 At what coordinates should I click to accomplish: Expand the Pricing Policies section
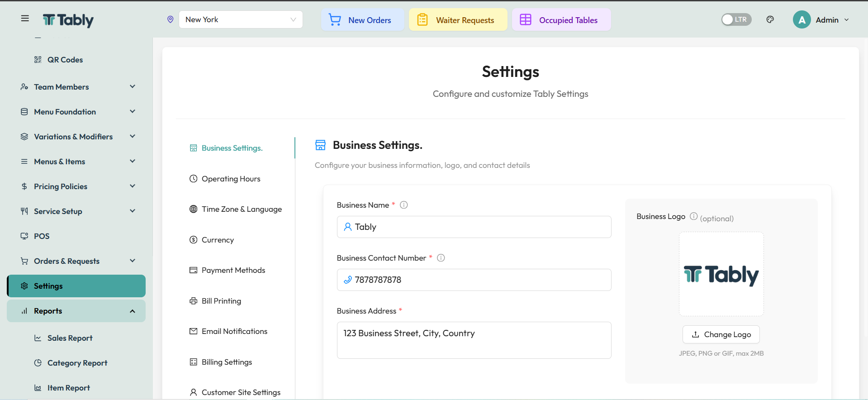(76, 186)
